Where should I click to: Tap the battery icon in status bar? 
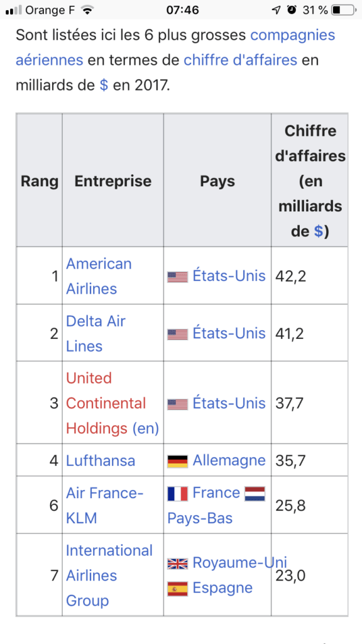coord(343,10)
